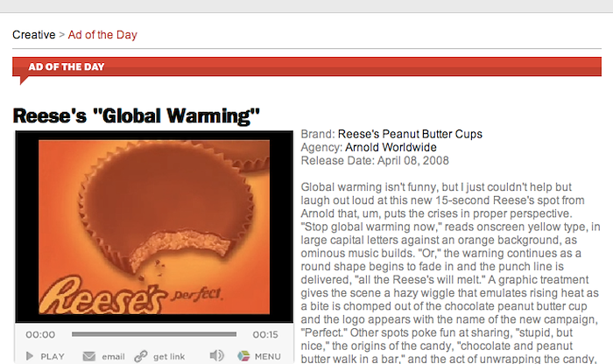This screenshot has height=364, width=613.
Task: Click the email envelope icon
Action: coord(89,356)
